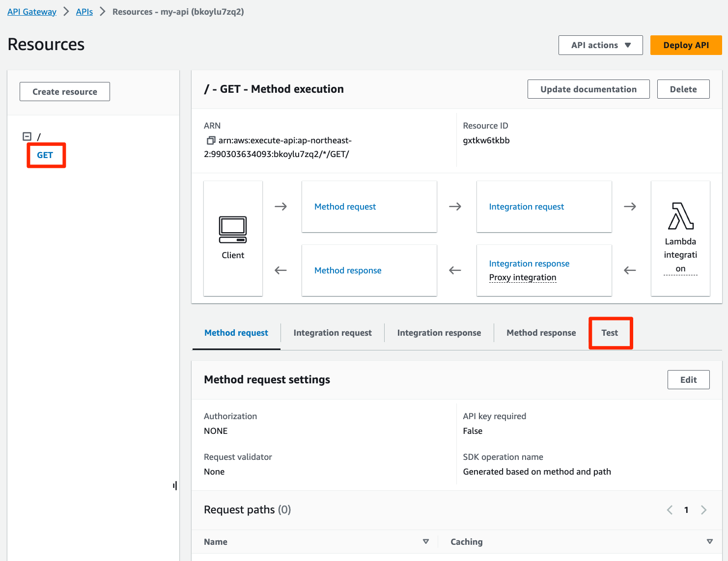
Task: Sort request paths by Caching column
Action: pos(709,541)
